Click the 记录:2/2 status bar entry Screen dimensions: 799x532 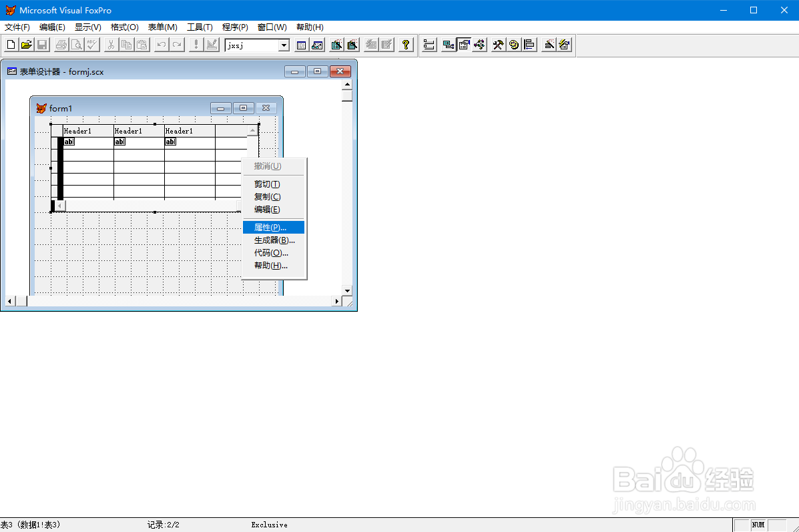click(163, 525)
